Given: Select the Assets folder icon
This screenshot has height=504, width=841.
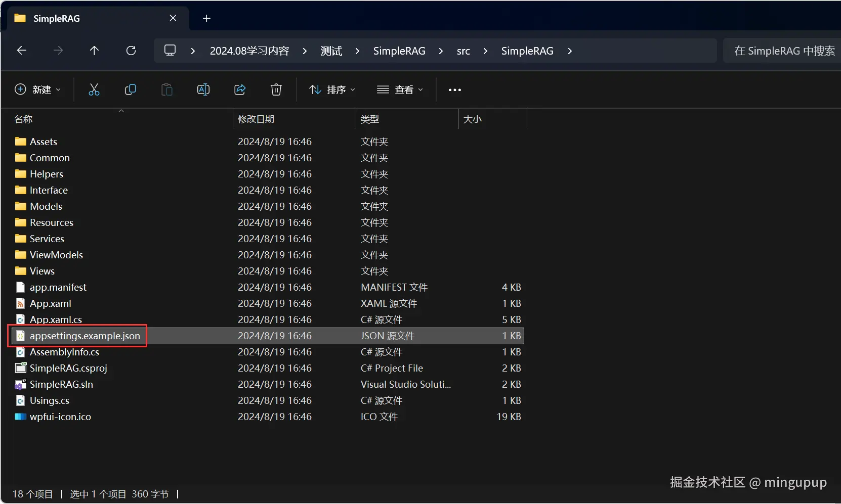Looking at the screenshot, I should coord(21,142).
